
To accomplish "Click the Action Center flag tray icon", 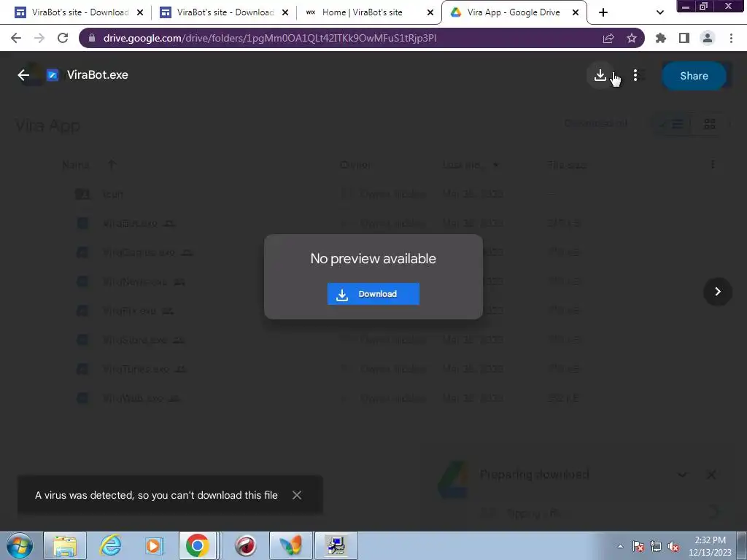I will coord(638,547).
